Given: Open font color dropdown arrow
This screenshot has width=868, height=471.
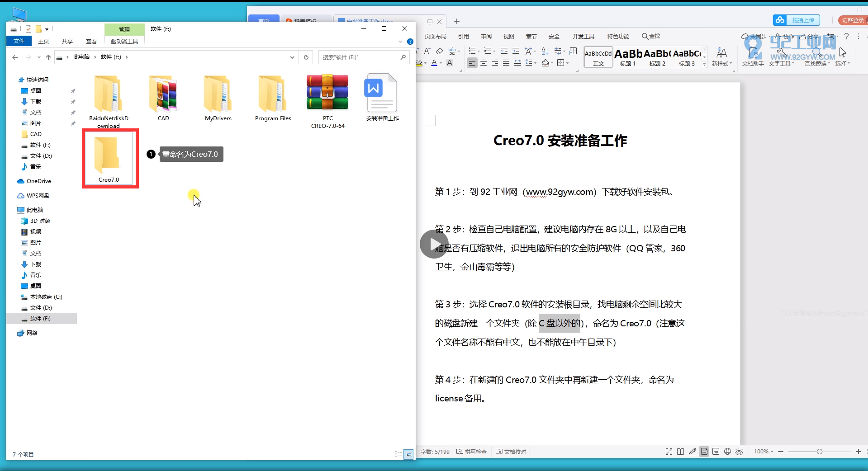Looking at the screenshot, I should point(441,63).
